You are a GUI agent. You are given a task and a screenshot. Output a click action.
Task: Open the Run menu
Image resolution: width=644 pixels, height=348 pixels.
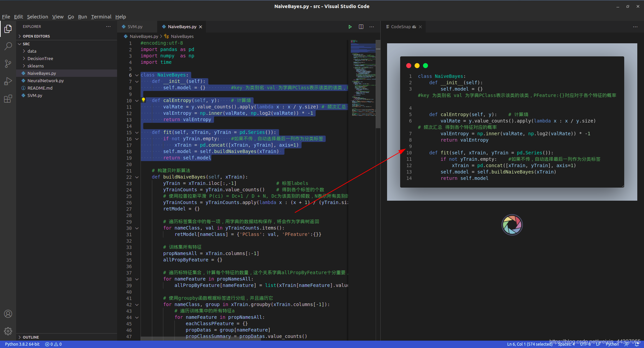point(83,17)
